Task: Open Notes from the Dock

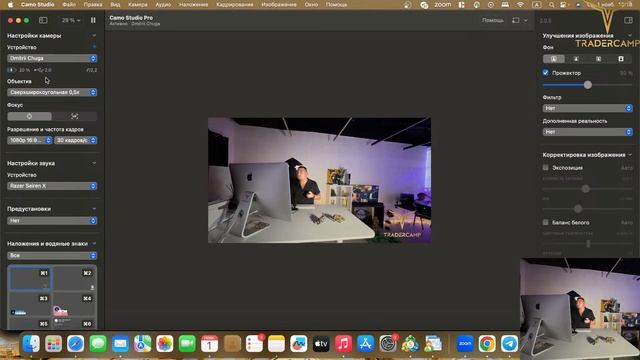Action: click(x=276, y=344)
